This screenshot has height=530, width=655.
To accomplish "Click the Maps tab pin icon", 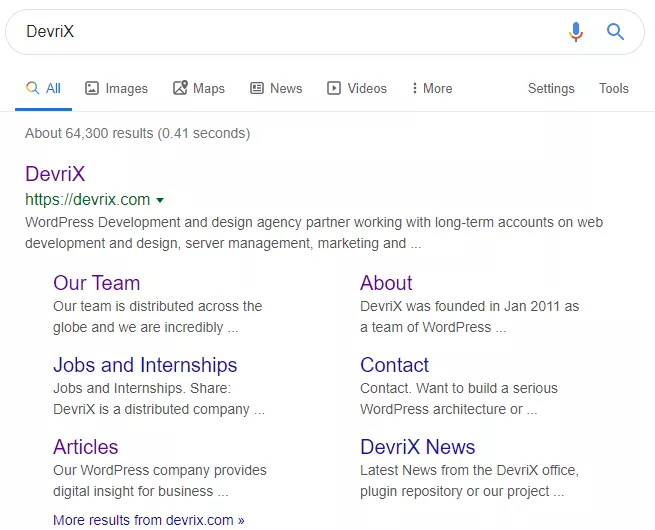I will tap(180, 88).
